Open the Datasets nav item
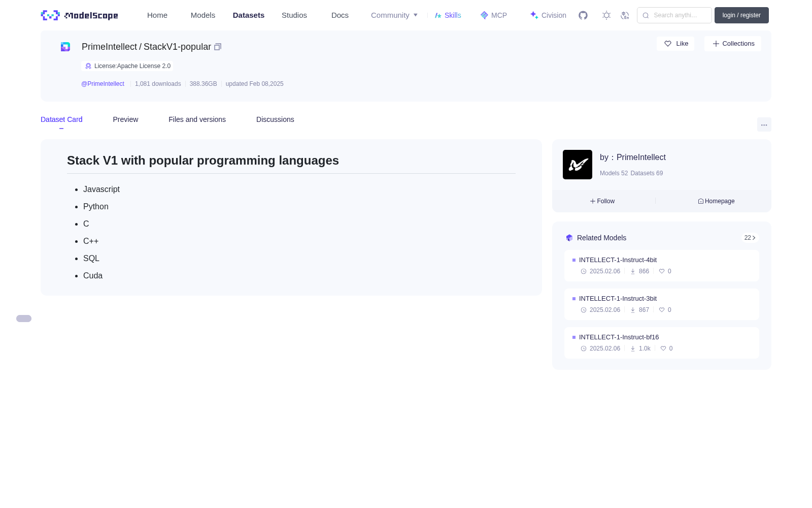 249,15
